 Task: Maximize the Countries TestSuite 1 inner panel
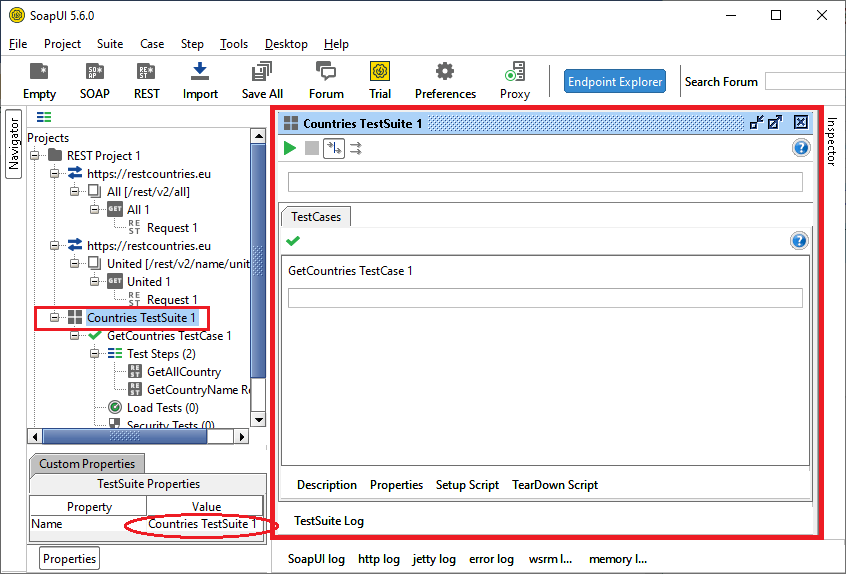pos(775,122)
